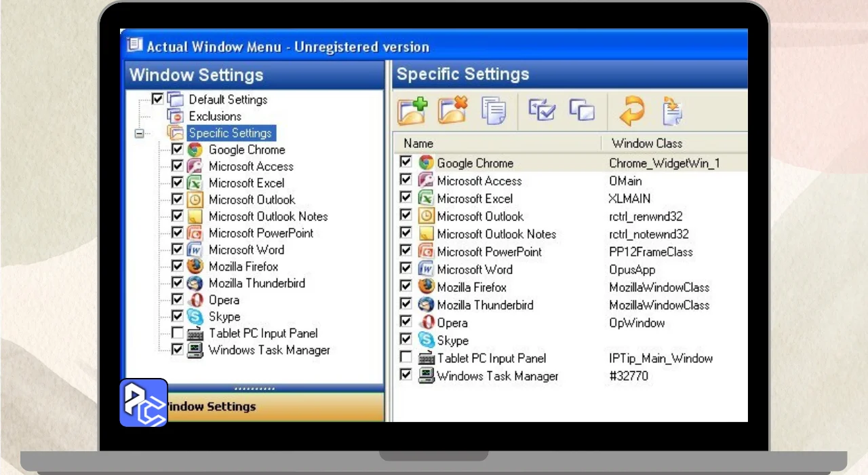Click Microsoft Outlook Notes icon in the tree
The image size is (868, 475).
click(x=195, y=216)
